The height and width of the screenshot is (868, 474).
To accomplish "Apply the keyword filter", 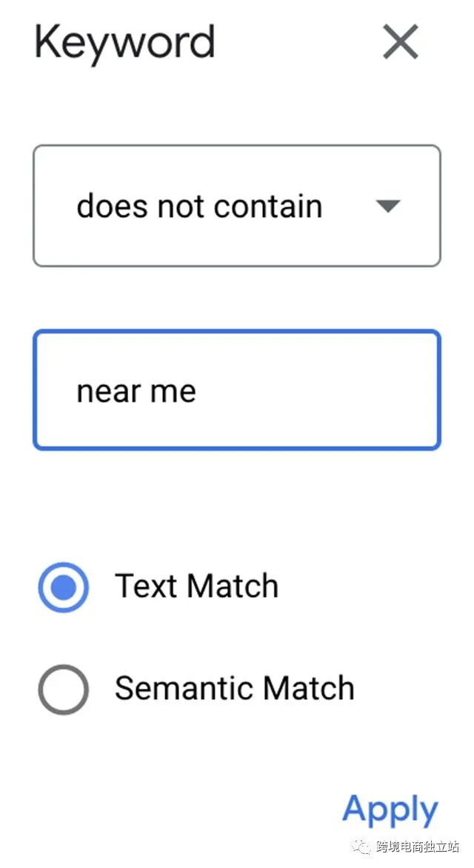I will point(390,809).
